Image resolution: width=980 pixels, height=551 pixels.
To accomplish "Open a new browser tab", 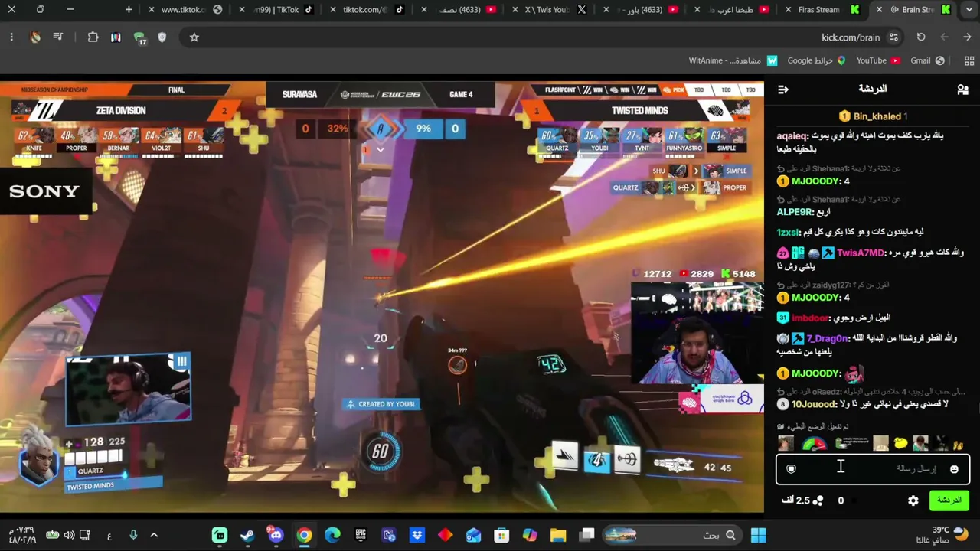I will point(129,10).
